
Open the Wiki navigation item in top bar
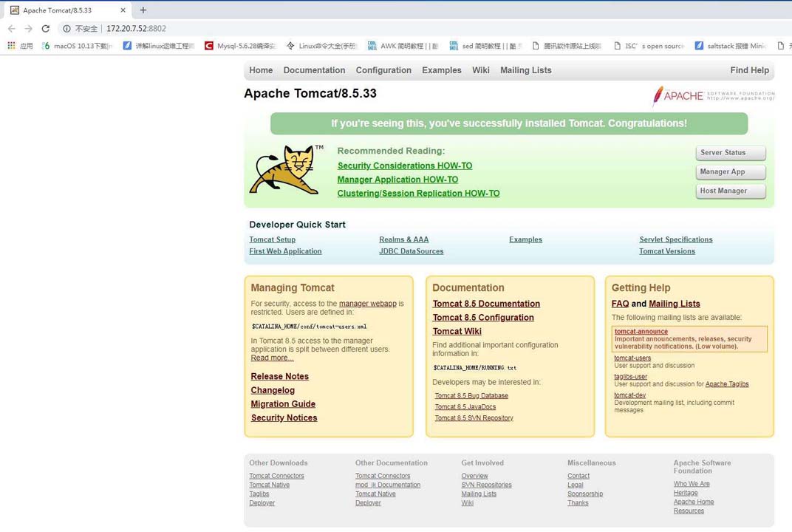(x=480, y=70)
